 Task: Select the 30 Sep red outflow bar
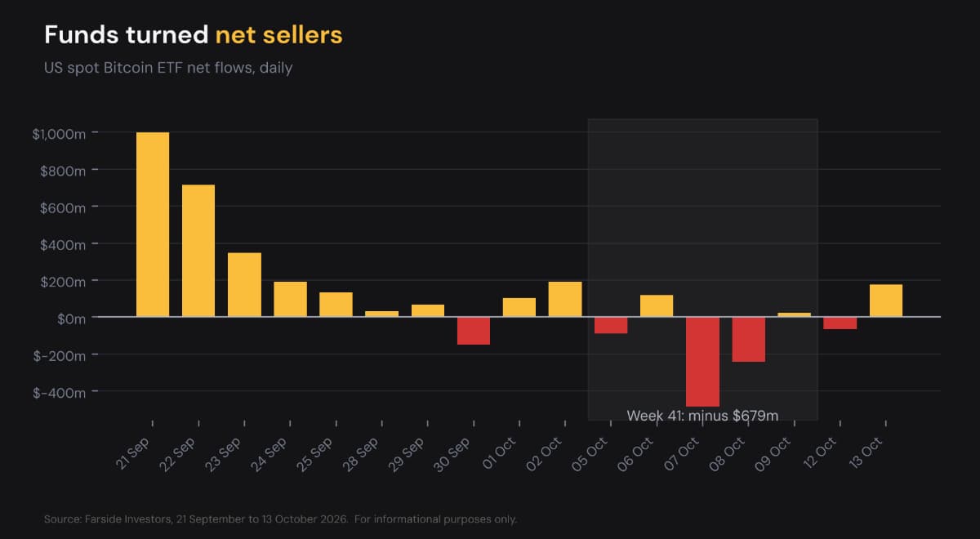(x=474, y=331)
